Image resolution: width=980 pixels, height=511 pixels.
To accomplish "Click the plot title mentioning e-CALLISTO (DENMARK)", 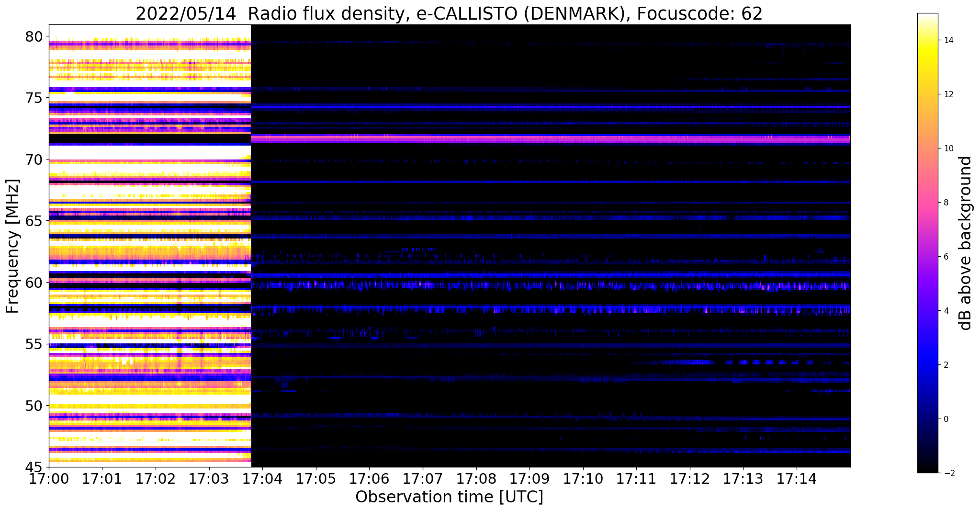I will point(449,13).
